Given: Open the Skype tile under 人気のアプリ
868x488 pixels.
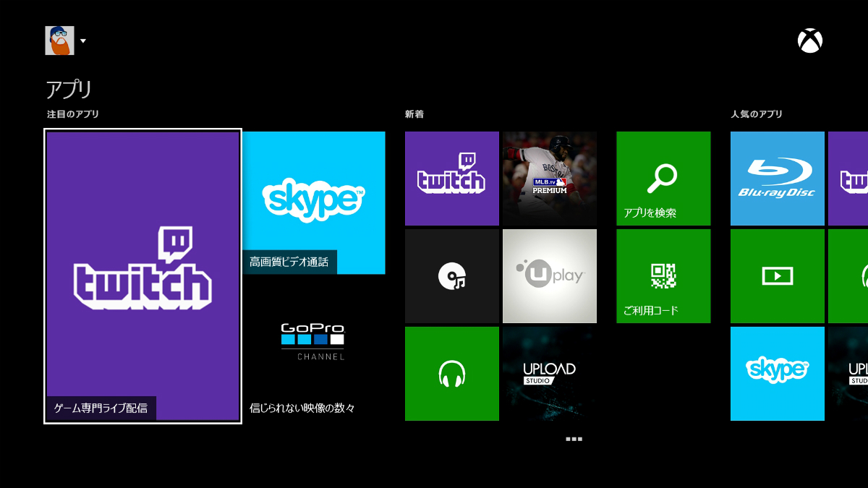Looking at the screenshot, I should (x=778, y=374).
